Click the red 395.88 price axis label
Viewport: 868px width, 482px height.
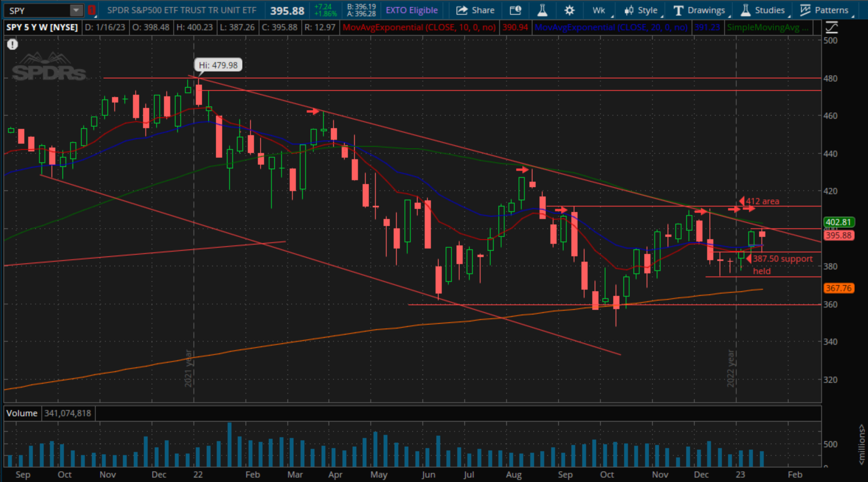839,235
